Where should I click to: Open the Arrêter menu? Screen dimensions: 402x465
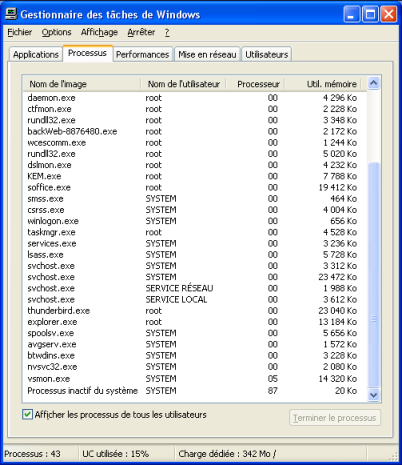[x=141, y=32]
